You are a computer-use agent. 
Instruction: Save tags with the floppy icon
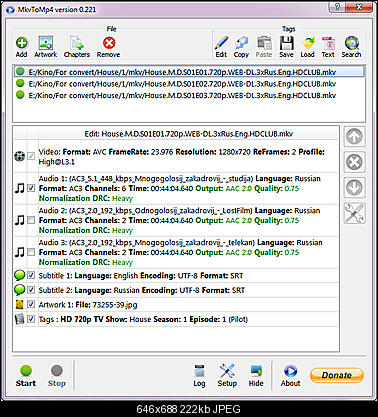click(x=286, y=47)
